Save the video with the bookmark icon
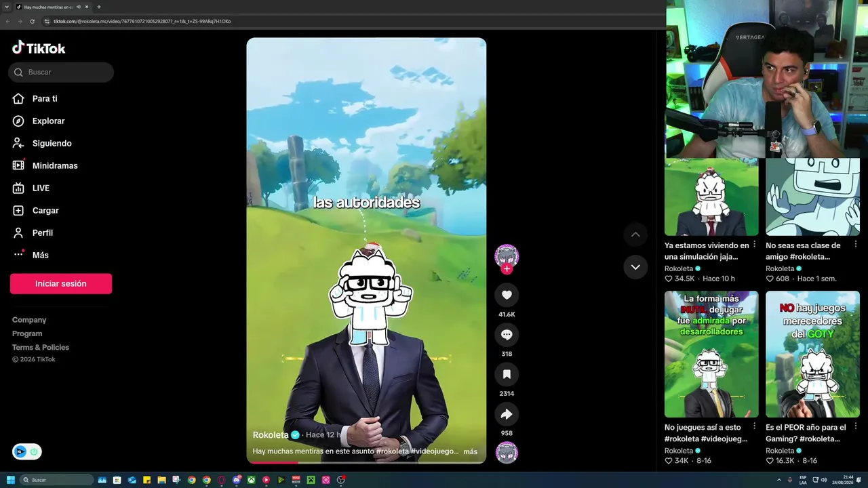868x488 pixels. click(507, 374)
